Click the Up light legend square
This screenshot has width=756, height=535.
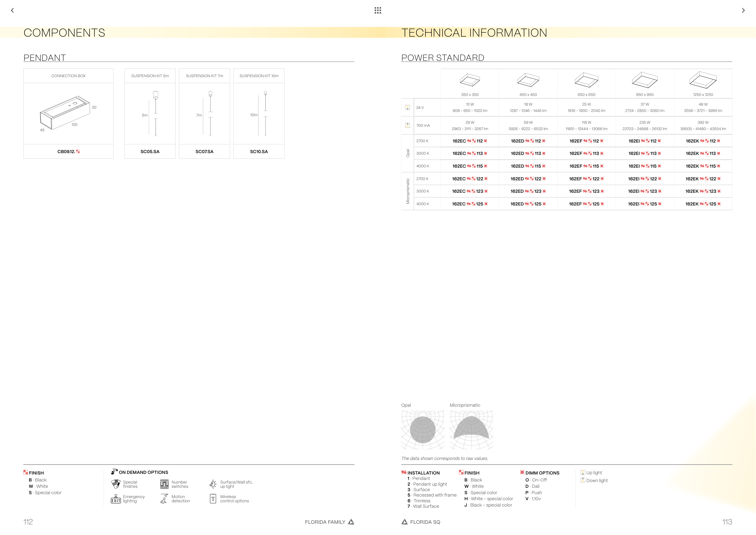[583, 472]
